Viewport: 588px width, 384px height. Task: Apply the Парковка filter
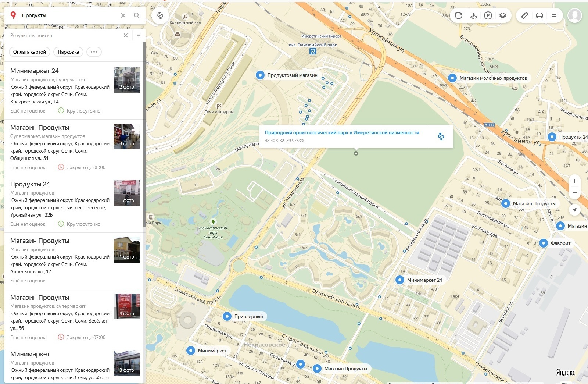[68, 52]
